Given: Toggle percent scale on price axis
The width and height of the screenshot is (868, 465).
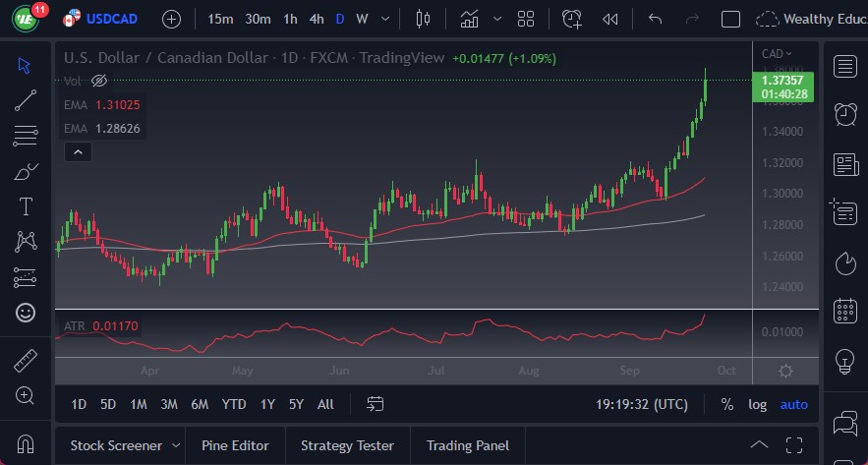Looking at the screenshot, I should click(x=726, y=404).
